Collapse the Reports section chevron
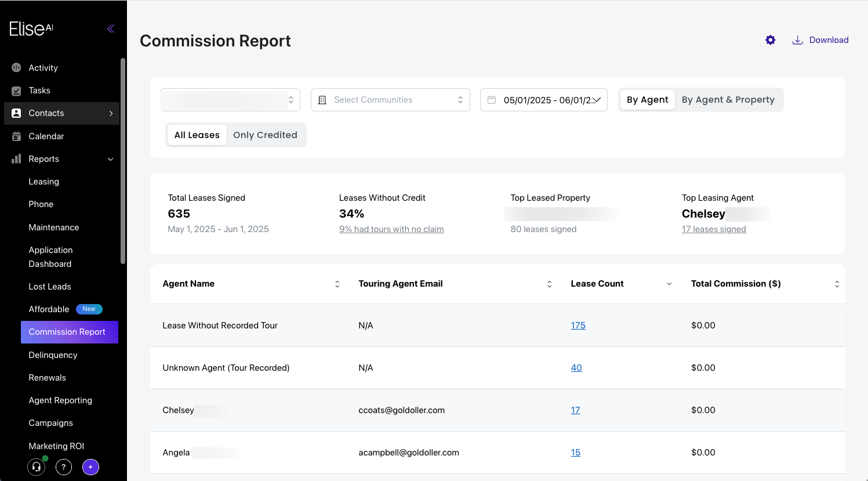The height and width of the screenshot is (481, 868). 111,159
